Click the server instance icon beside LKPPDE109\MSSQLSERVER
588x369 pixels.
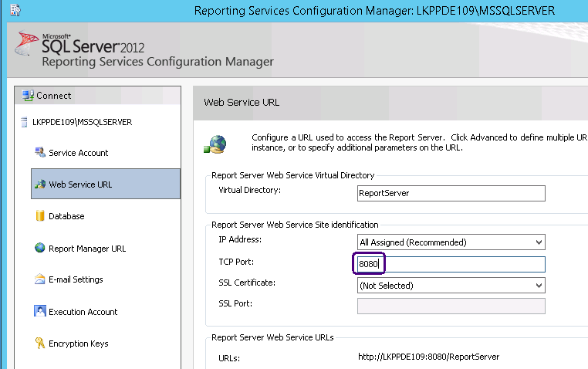click(24, 122)
